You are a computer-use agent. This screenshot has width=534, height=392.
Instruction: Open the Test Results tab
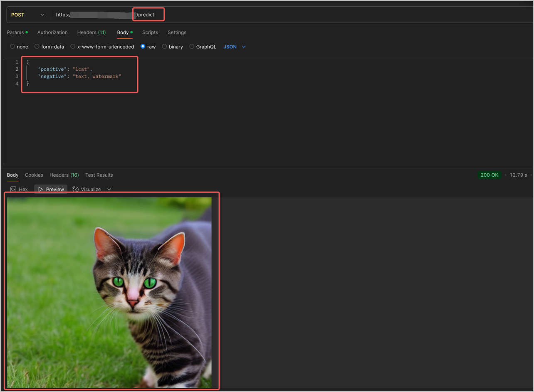point(99,175)
